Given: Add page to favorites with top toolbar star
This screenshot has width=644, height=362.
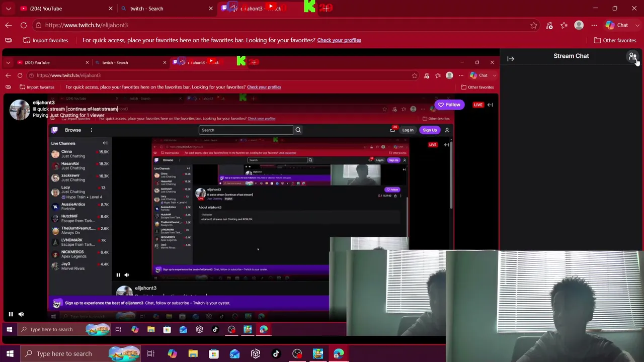Looking at the screenshot, I should click(534, 25).
